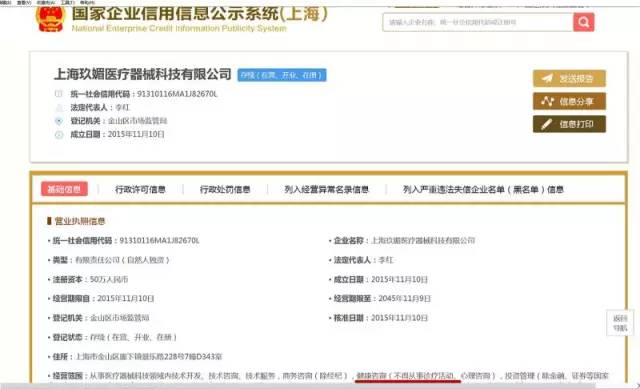Click the pencil icon on 信息打印

547,124
